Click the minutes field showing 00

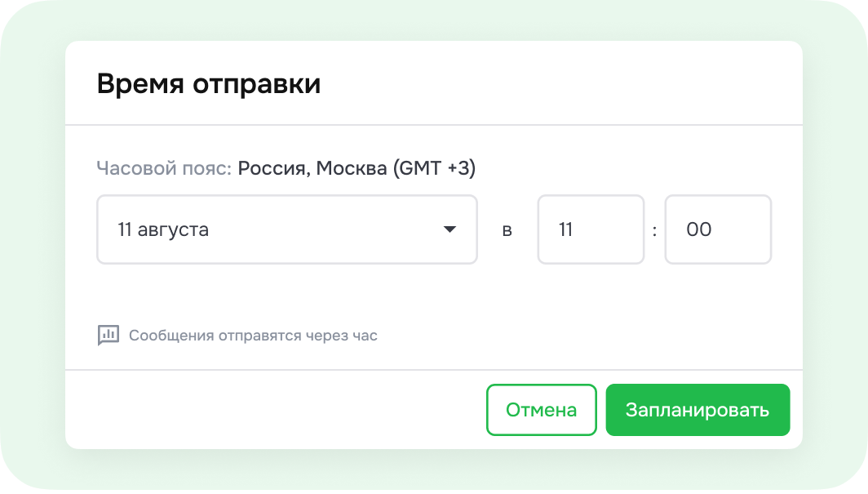[718, 229]
